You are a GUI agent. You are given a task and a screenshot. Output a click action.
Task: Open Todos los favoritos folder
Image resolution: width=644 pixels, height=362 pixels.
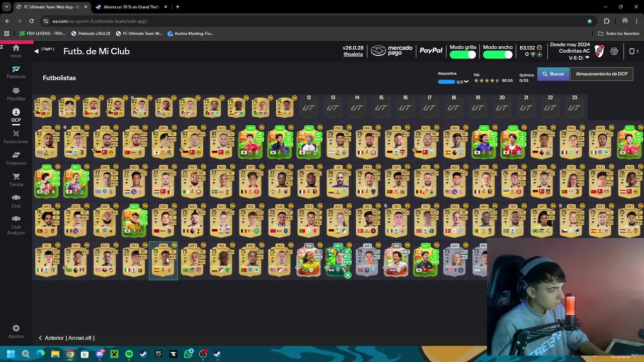pyautogui.click(x=619, y=33)
